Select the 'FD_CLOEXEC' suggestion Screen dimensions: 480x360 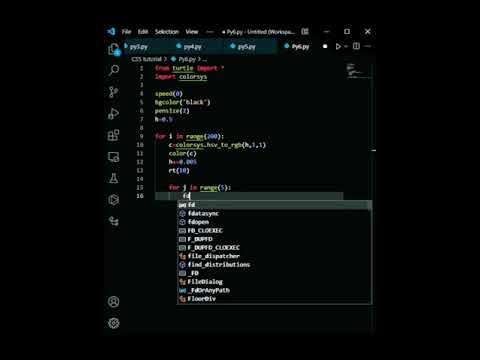[274, 230]
